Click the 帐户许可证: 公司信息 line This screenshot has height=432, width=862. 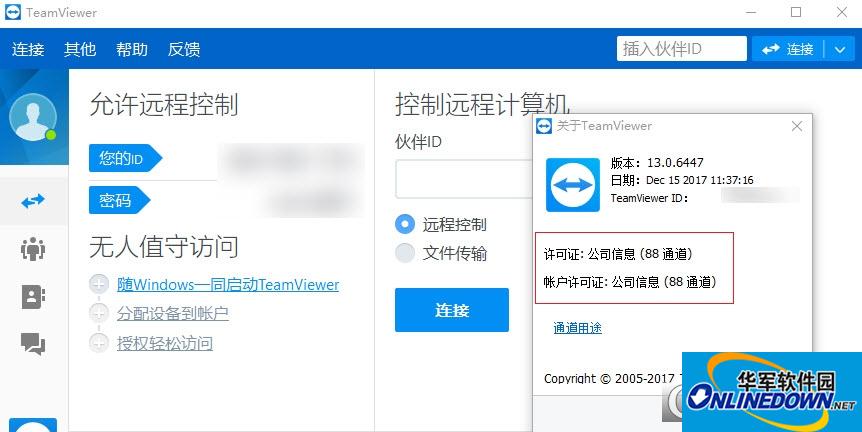(631, 282)
